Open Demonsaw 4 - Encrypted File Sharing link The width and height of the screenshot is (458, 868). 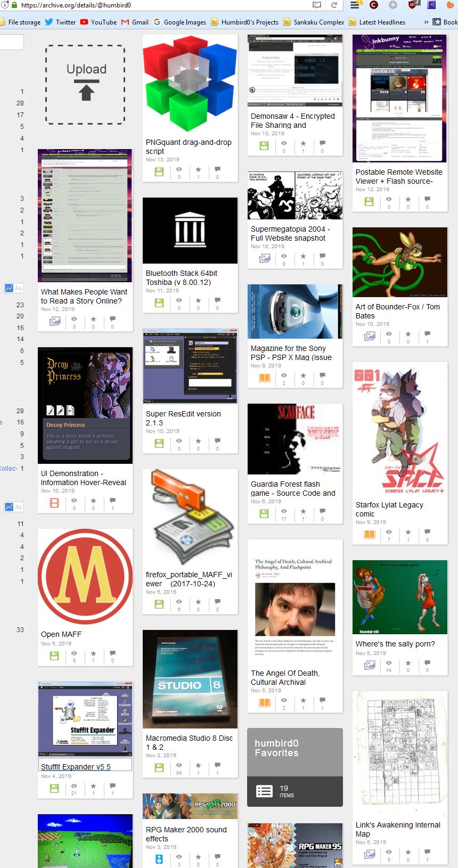[292, 120]
